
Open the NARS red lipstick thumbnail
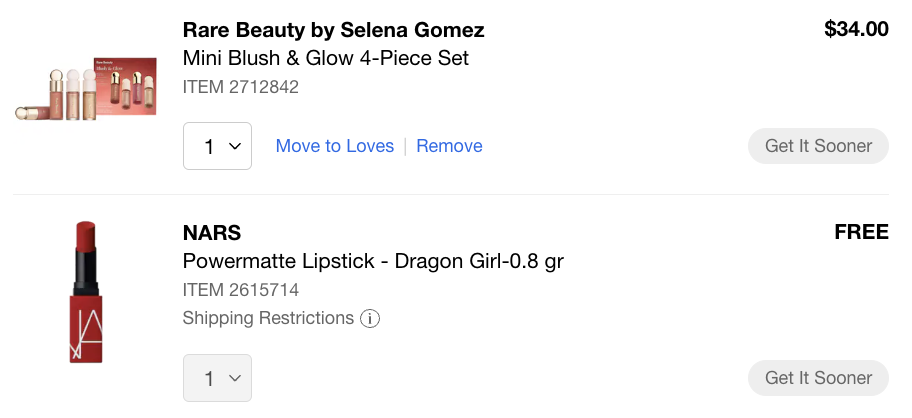85,290
